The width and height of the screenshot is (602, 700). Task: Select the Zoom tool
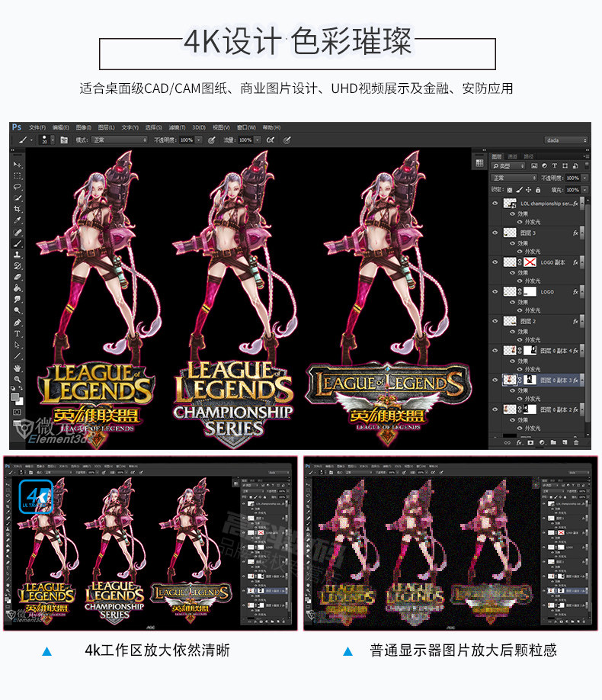coord(17,380)
